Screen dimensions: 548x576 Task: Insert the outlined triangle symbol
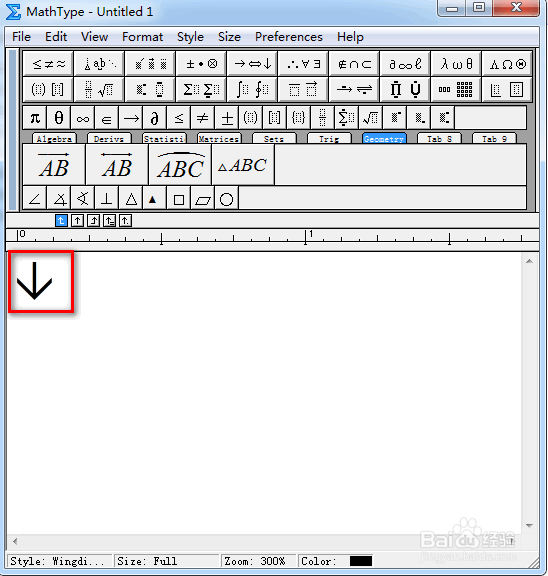click(x=131, y=199)
